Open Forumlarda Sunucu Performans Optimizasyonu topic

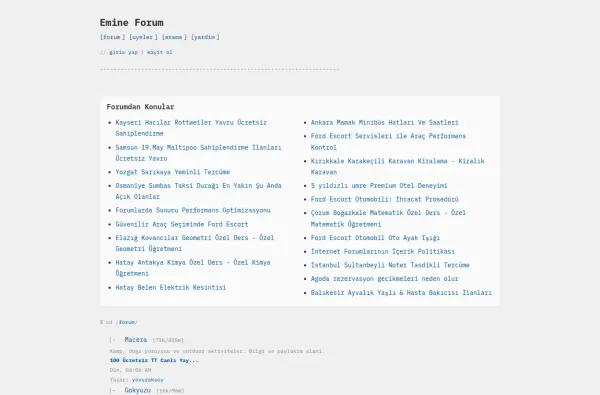[193, 210]
